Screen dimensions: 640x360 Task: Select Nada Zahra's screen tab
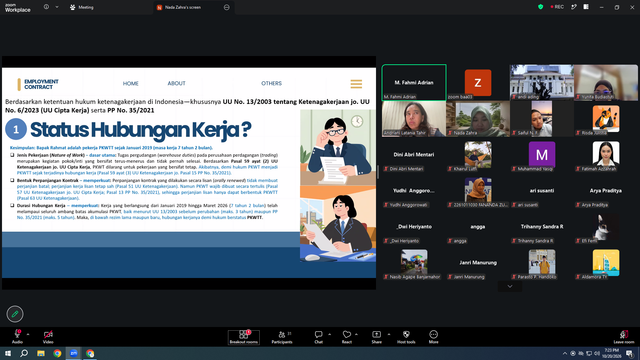click(183, 7)
